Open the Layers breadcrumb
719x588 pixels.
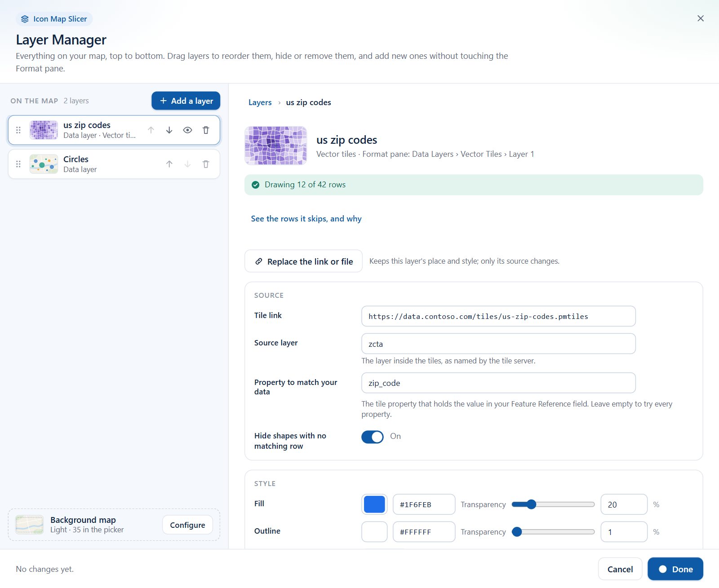[260, 102]
